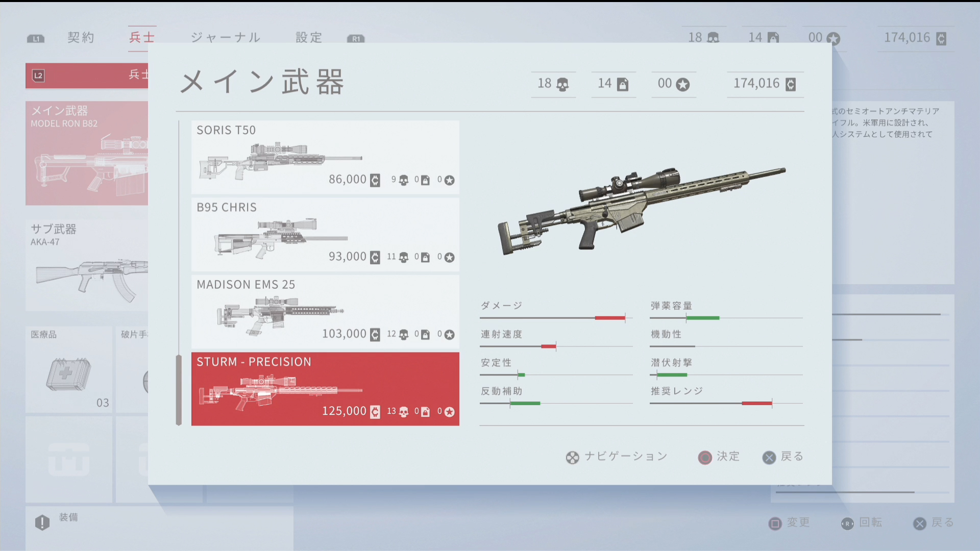Open the サブ武器 AKA-47 slot
The width and height of the screenshot is (980, 551).
pyautogui.click(x=87, y=265)
